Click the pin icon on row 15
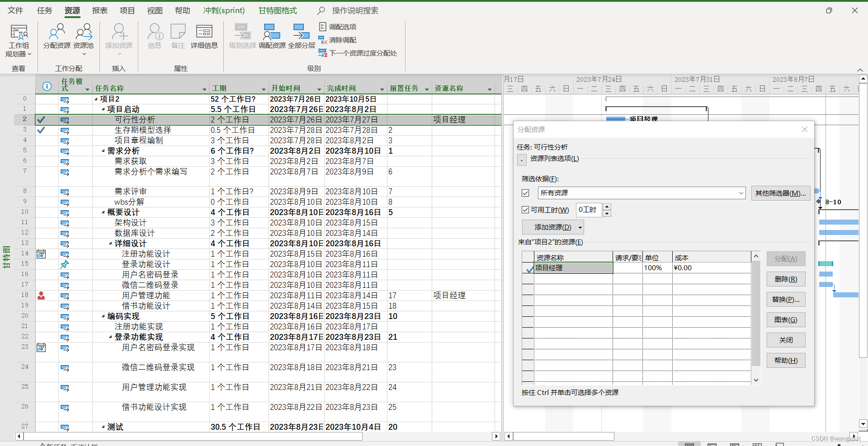Image resolution: width=868 pixels, height=446 pixels. pyautogui.click(x=65, y=264)
